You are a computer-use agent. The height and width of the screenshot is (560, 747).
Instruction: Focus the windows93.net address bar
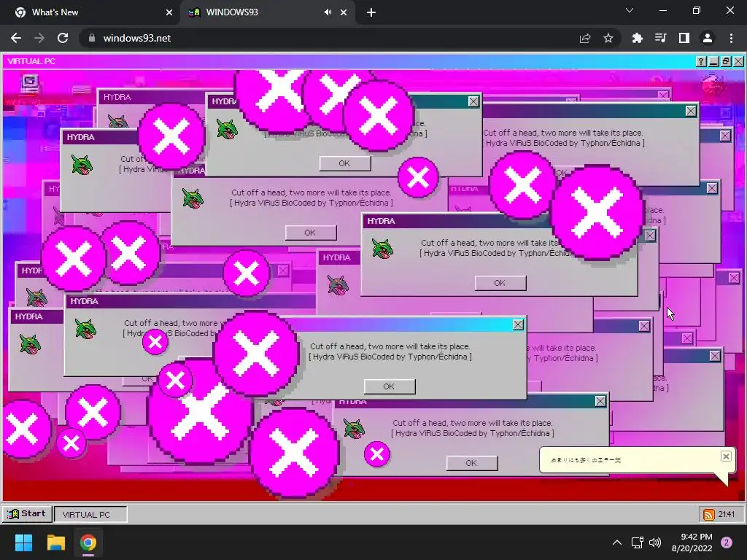(x=329, y=38)
